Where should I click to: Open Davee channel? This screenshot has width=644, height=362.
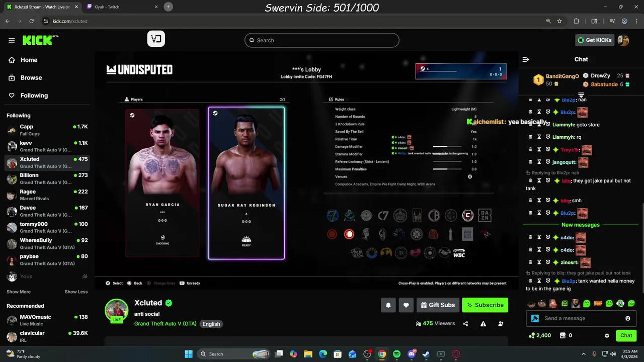[x=47, y=211]
